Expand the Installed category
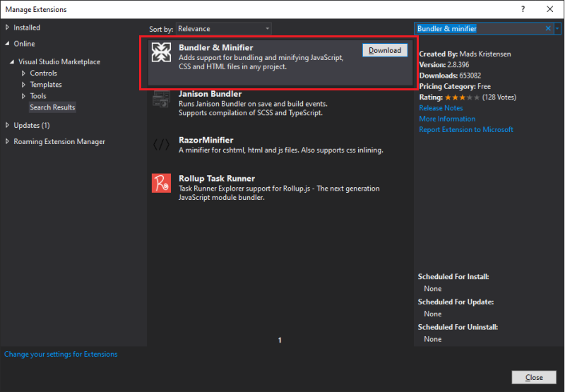The image size is (565, 392). (x=7, y=28)
